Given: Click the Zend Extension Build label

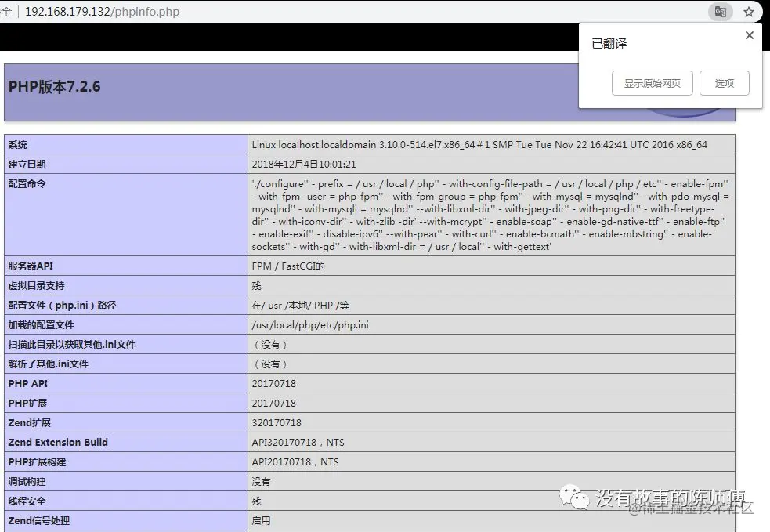Looking at the screenshot, I should (58, 442).
